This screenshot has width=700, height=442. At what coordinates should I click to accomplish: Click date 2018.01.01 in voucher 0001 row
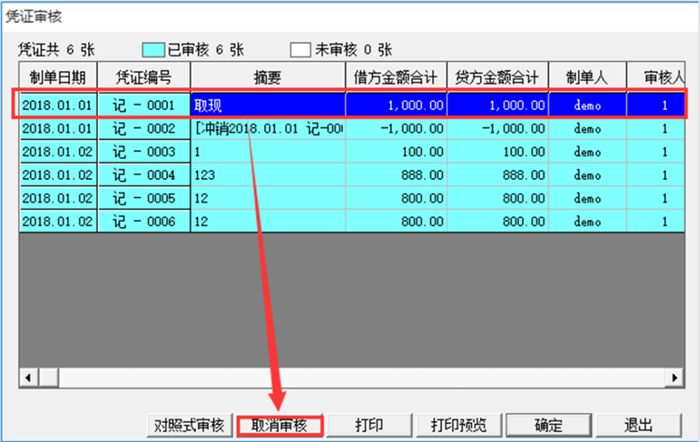click(x=58, y=105)
